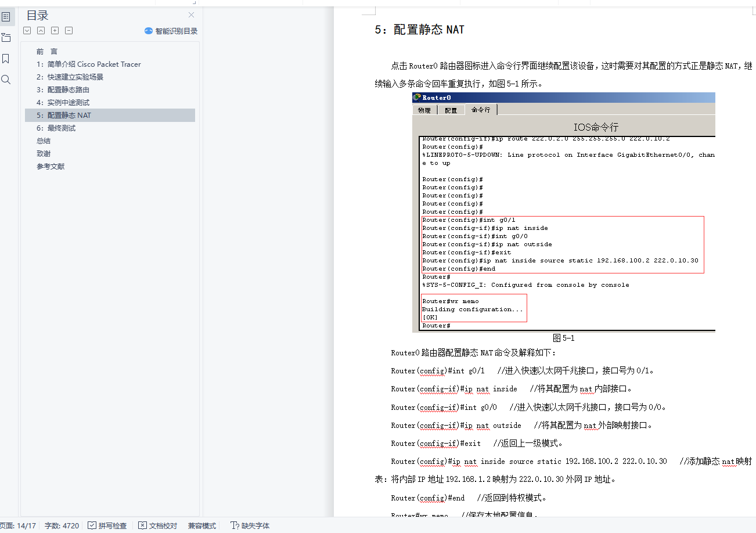Open the table of contents sidebar icon

point(6,16)
